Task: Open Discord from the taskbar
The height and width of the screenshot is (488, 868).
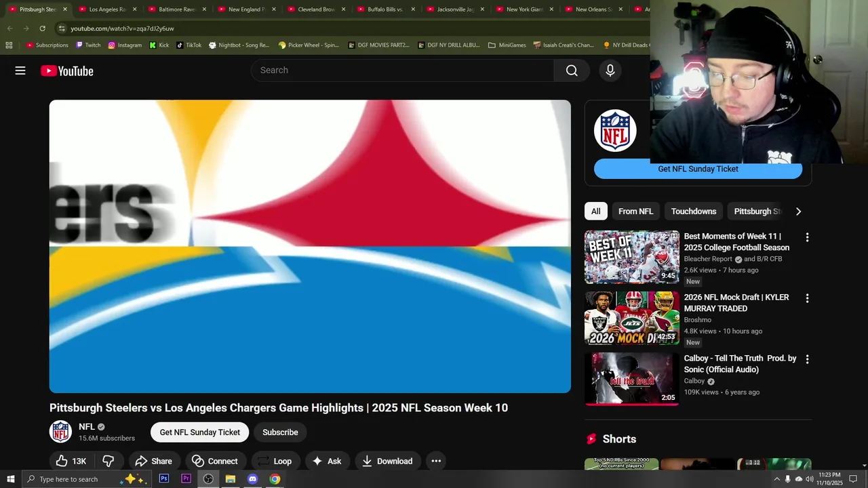Action: click(x=252, y=479)
